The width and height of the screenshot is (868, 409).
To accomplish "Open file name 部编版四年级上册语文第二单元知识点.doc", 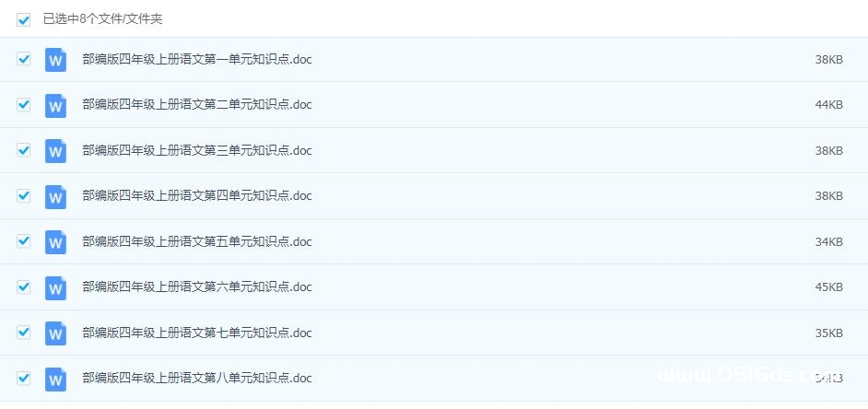I will [197, 105].
